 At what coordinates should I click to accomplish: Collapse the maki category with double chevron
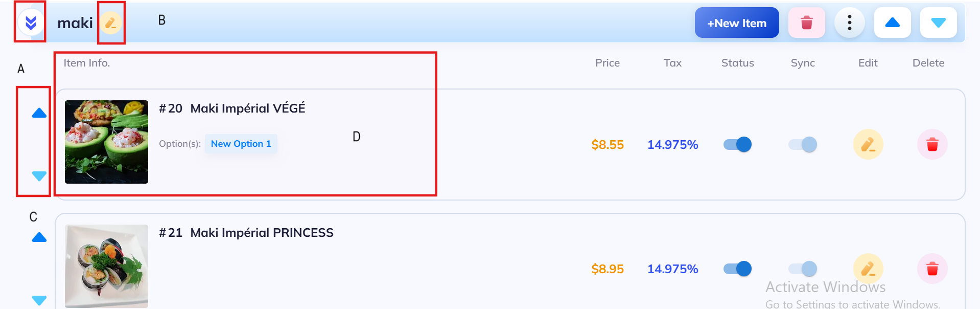(x=31, y=23)
